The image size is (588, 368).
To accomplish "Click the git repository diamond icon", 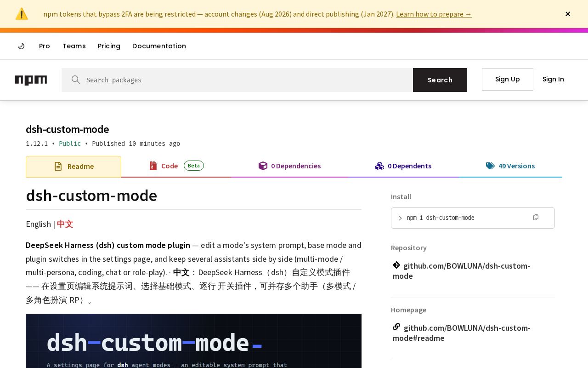I will [x=396, y=265].
